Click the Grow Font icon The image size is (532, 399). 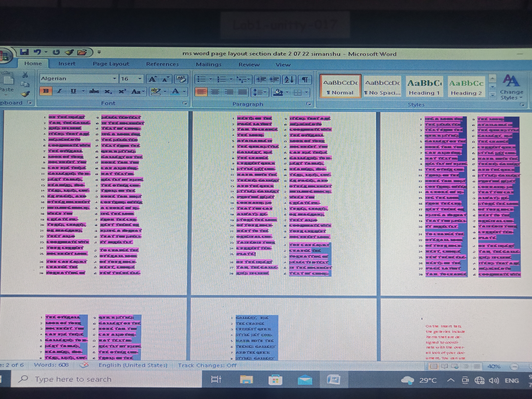coord(152,79)
